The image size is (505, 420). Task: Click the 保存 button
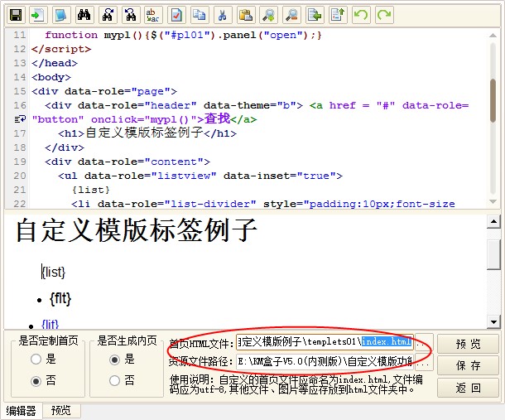point(468,365)
